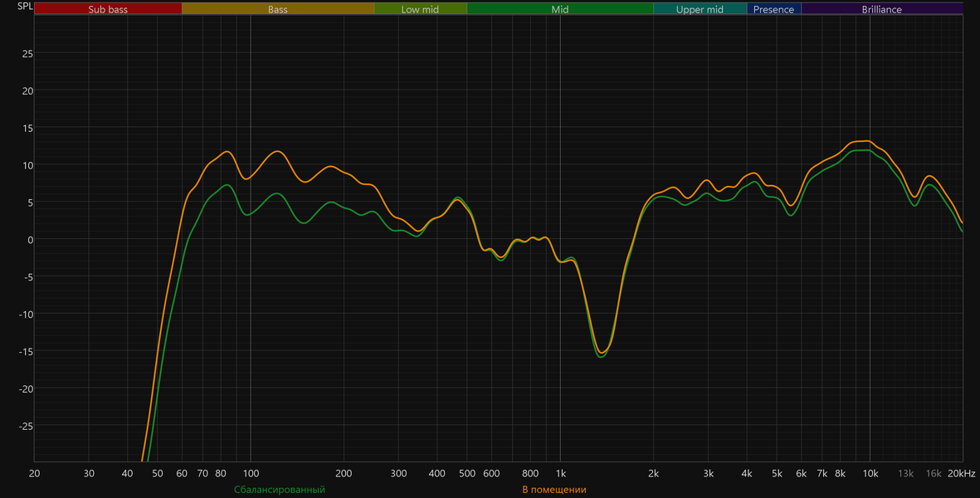Click the 25 value on SPL axis

coord(27,54)
